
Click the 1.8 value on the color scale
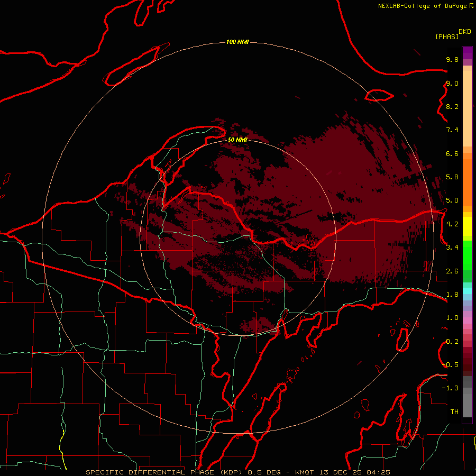click(452, 295)
